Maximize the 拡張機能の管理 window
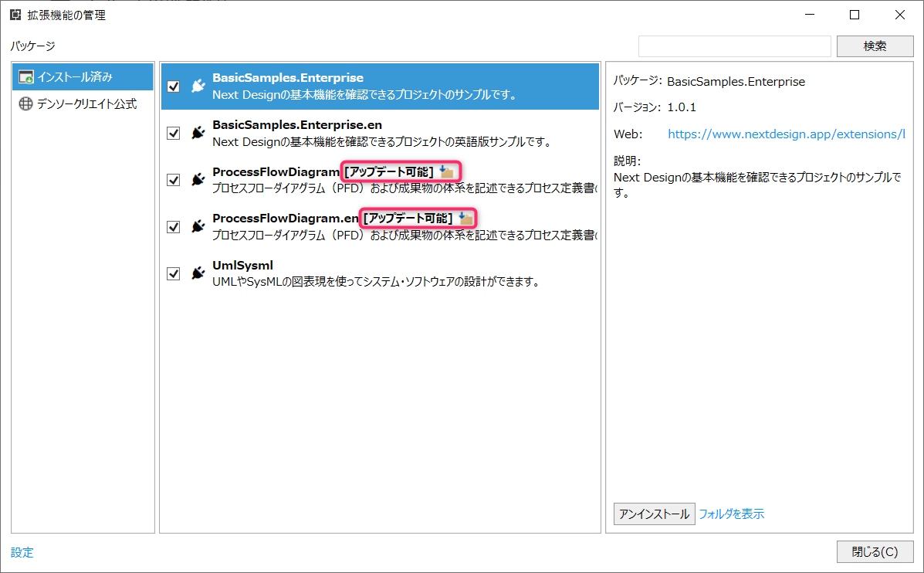Viewport: 924px width, 573px height. click(855, 15)
